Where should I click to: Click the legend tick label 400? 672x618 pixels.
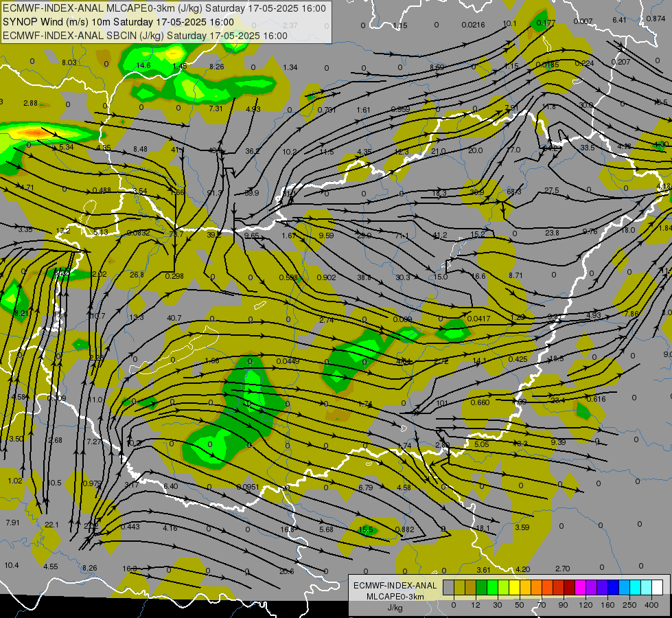tap(651, 605)
